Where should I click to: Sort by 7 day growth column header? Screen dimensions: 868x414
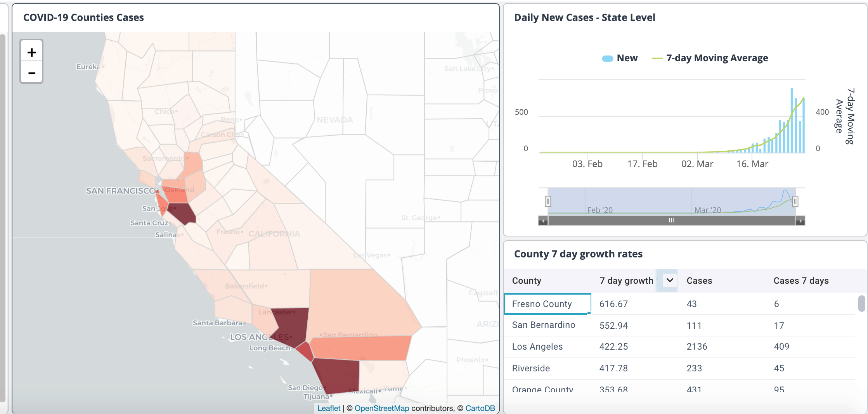point(626,281)
